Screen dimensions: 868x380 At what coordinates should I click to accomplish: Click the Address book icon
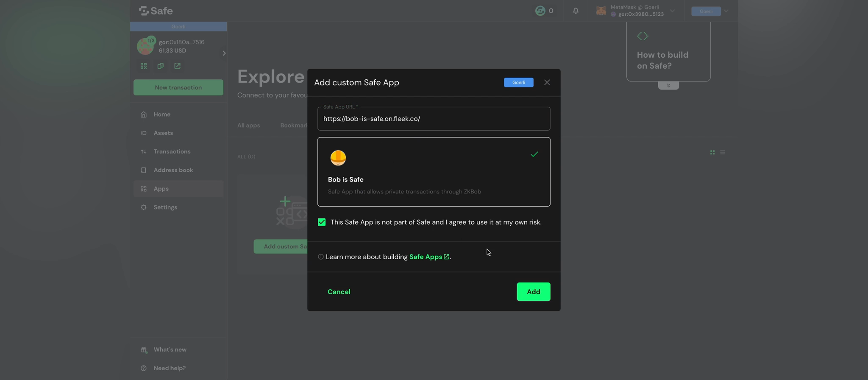(144, 170)
